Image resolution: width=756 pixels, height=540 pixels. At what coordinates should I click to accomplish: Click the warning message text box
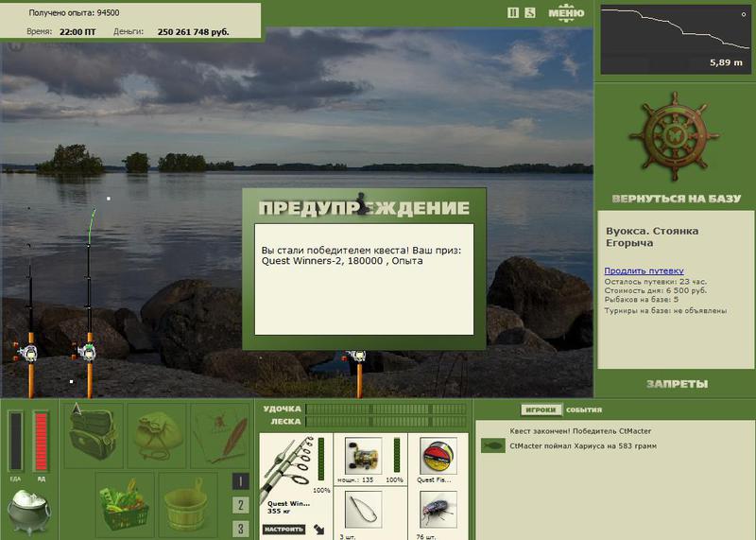(364, 279)
